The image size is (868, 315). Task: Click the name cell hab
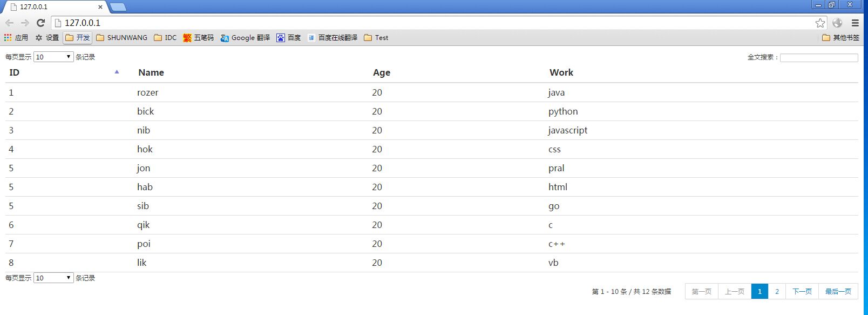145,187
